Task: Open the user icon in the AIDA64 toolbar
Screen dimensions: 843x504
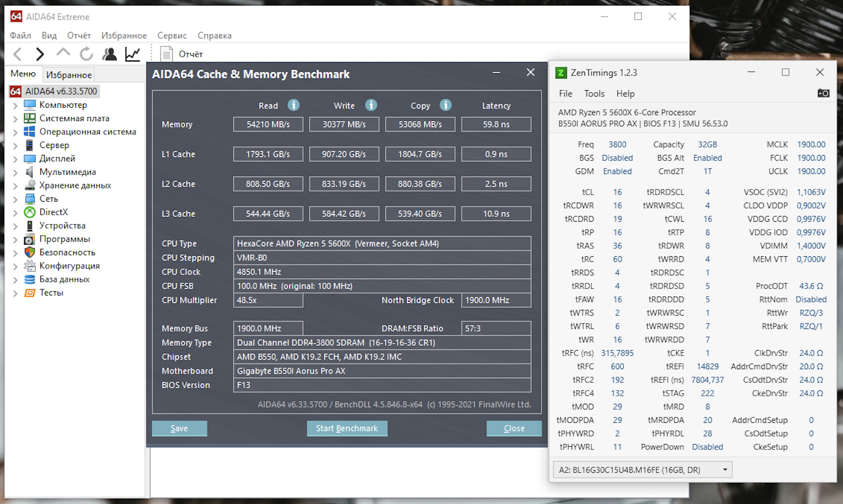Action: tap(109, 54)
